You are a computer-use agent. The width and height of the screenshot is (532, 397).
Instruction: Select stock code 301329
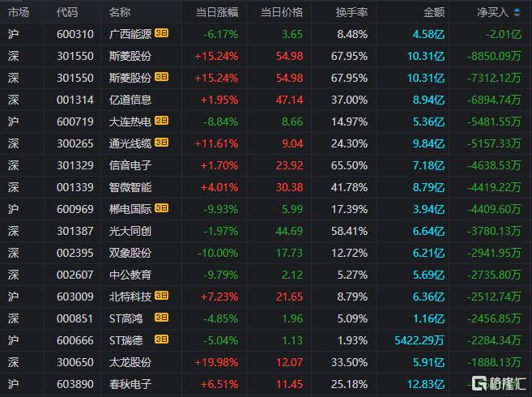click(x=75, y=165)
